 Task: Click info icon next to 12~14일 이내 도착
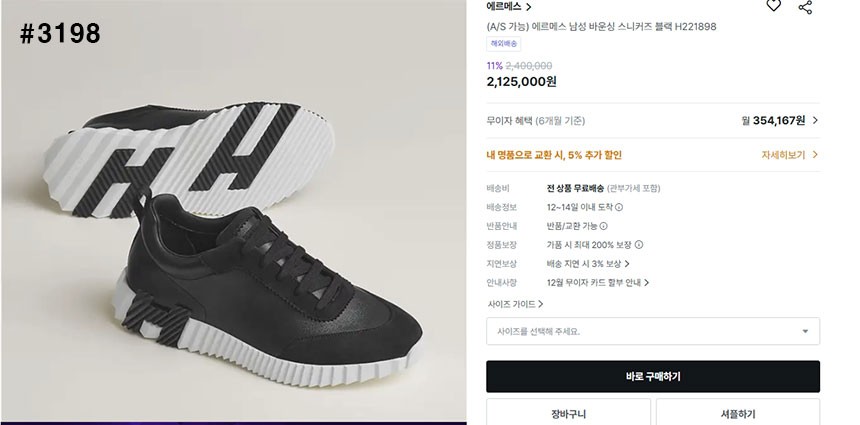(619, 207)
